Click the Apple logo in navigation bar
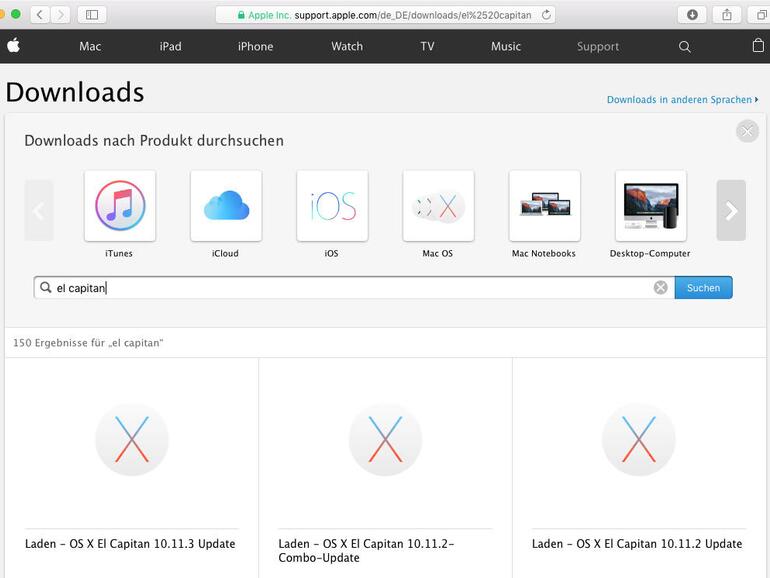Screen dimensions: 770x578 click(x=14, y=46)
